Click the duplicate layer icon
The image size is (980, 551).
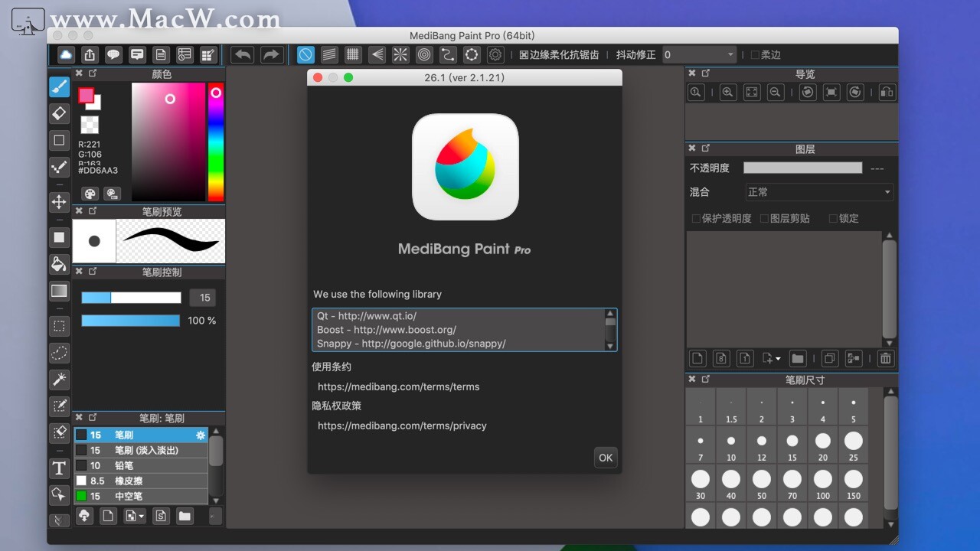click(829, 358)
